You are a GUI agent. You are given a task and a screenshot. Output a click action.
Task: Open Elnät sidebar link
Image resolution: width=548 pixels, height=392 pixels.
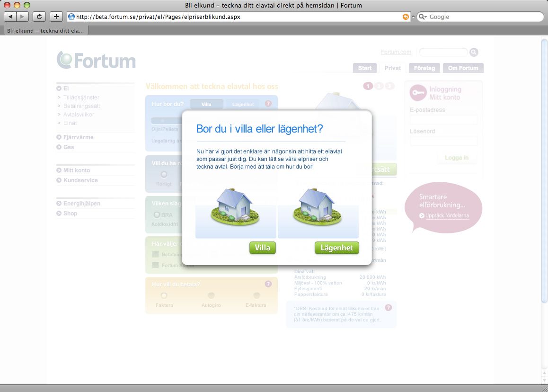pyautogui.click(x=70, y=123)
